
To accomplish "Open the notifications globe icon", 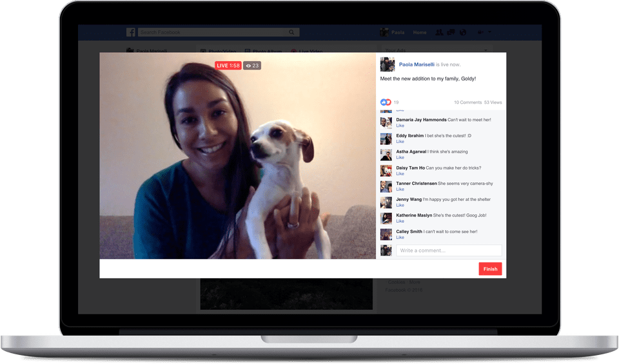I will tap(463, 32).
